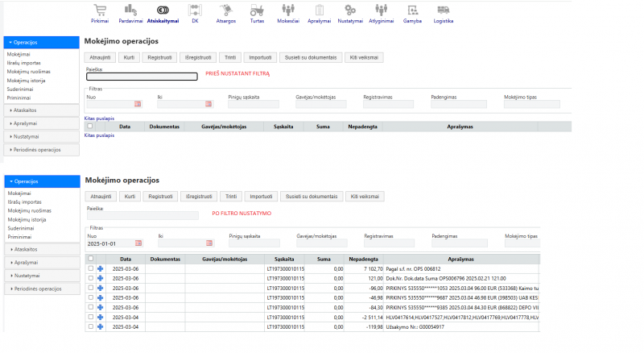Open the Mokesčiai taxes icon
Viewport: 644px width, 353px height.
click(x=288, y=10)
